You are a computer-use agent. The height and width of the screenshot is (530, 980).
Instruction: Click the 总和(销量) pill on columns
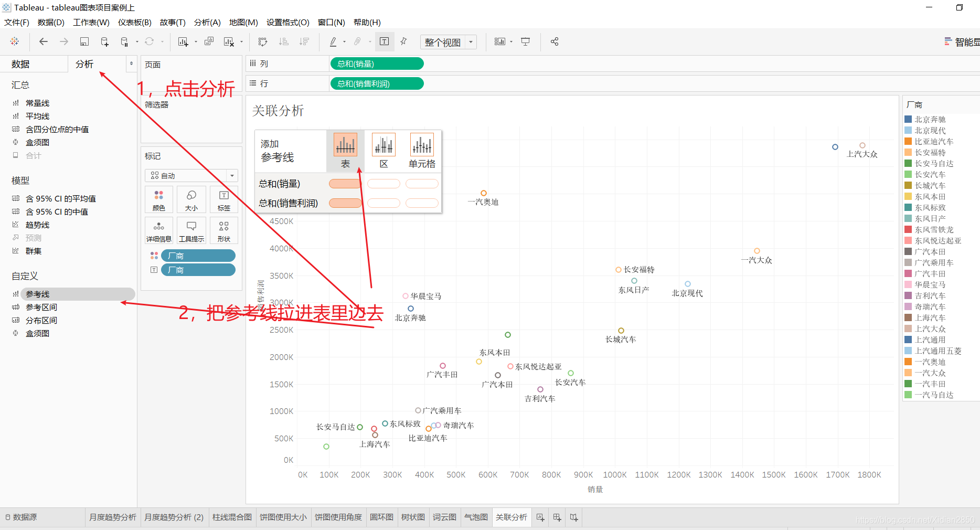tap(377, 63)
